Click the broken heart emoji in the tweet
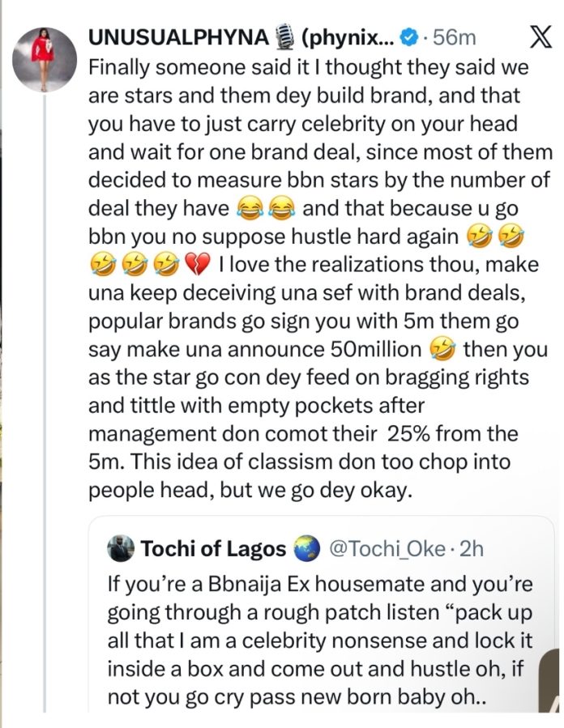Viewport: 564px width, 728px height. [x=198, y=265]
